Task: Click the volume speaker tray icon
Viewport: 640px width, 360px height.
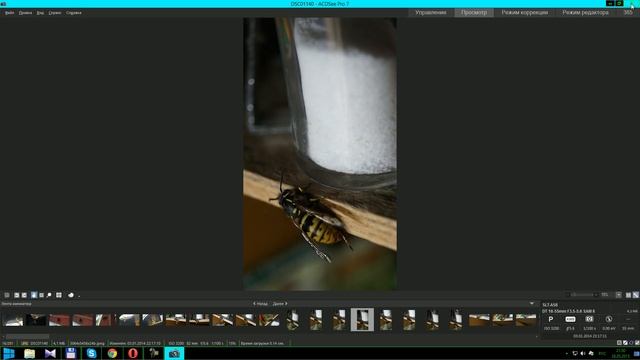Action: pyautogui.click(x=583, y=353)
